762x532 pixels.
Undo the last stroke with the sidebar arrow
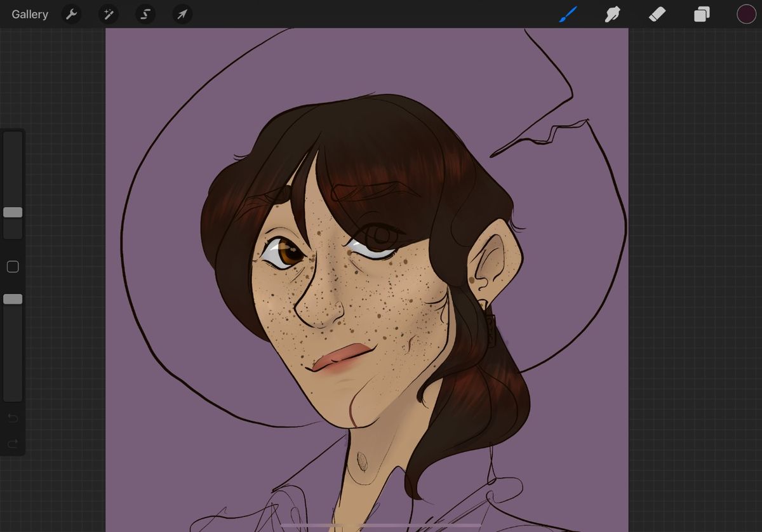[13, 418]
